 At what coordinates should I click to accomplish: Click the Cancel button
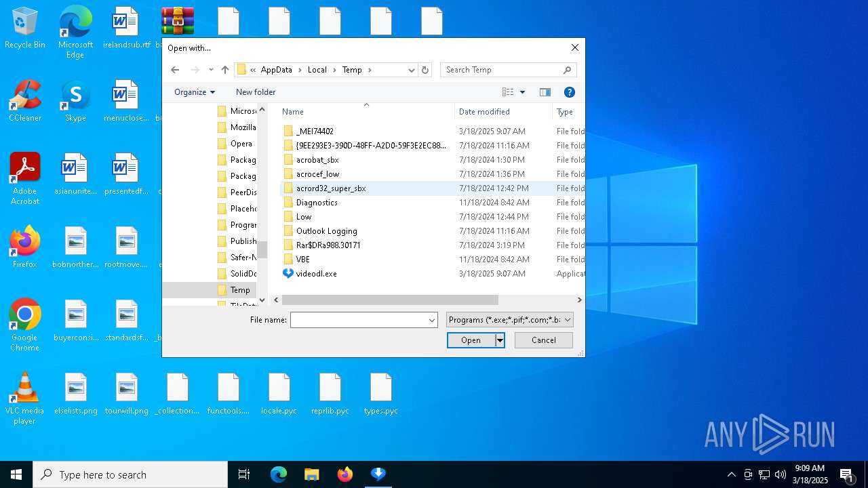tap(544, 340)
